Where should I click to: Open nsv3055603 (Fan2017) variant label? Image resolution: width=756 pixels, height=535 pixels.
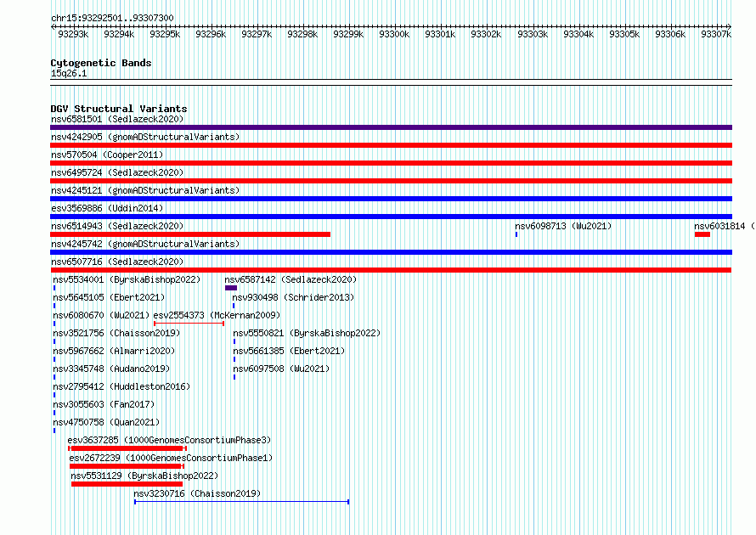click(104, 404)
